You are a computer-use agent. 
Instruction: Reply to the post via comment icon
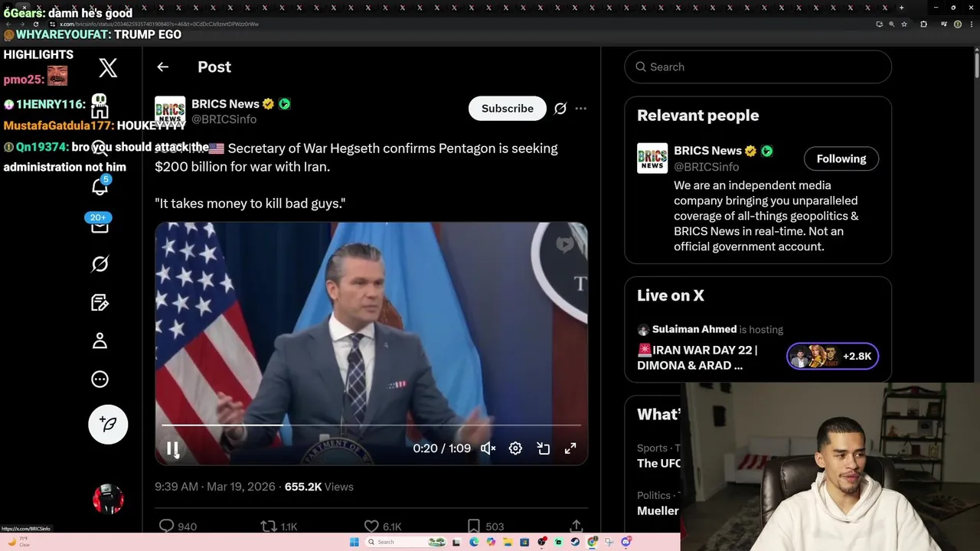[166, 526]
